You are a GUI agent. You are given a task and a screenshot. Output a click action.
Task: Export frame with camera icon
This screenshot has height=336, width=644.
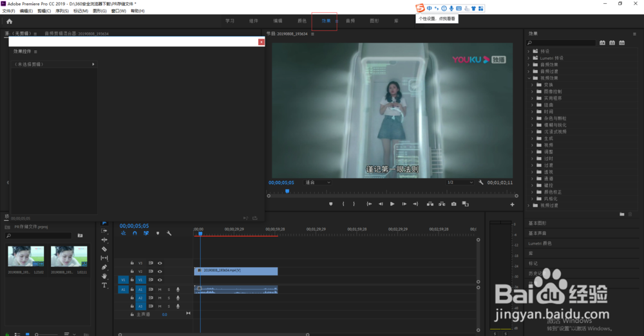point(454,204)
